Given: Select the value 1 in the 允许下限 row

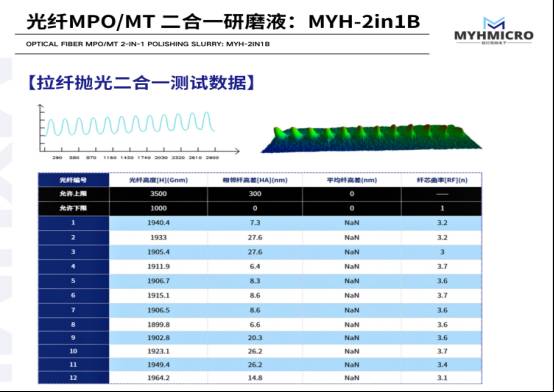Looking at the screenshot, I should 442,208.
